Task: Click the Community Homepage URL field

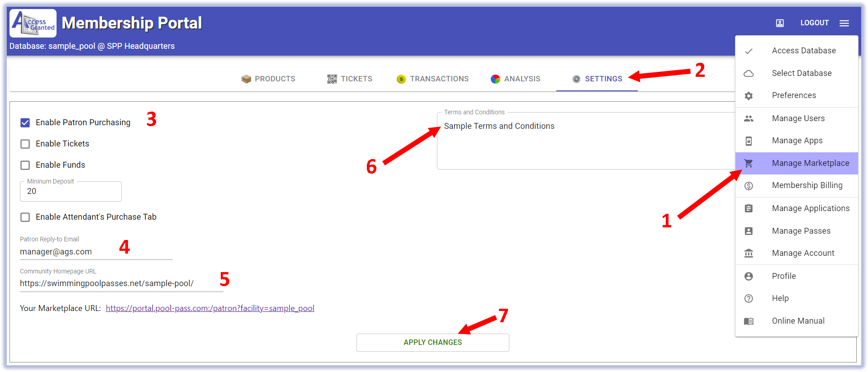Action: click(x=122, y=283)
